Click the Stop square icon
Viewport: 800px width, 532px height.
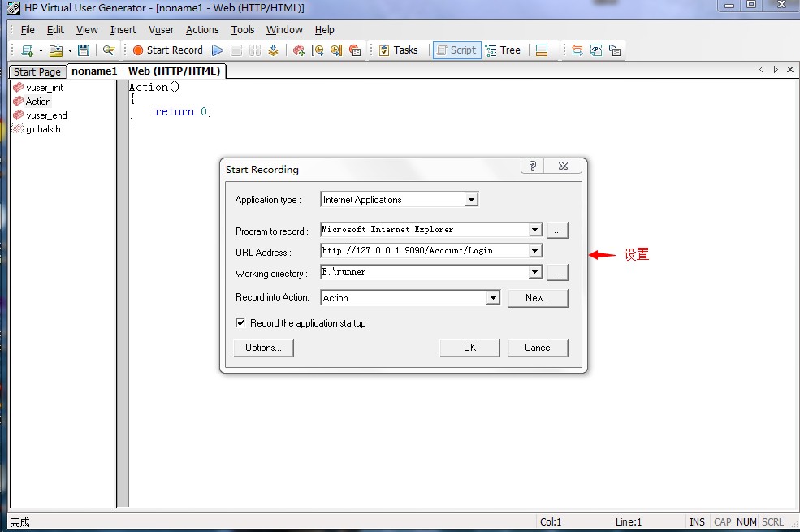pos(236,50)
